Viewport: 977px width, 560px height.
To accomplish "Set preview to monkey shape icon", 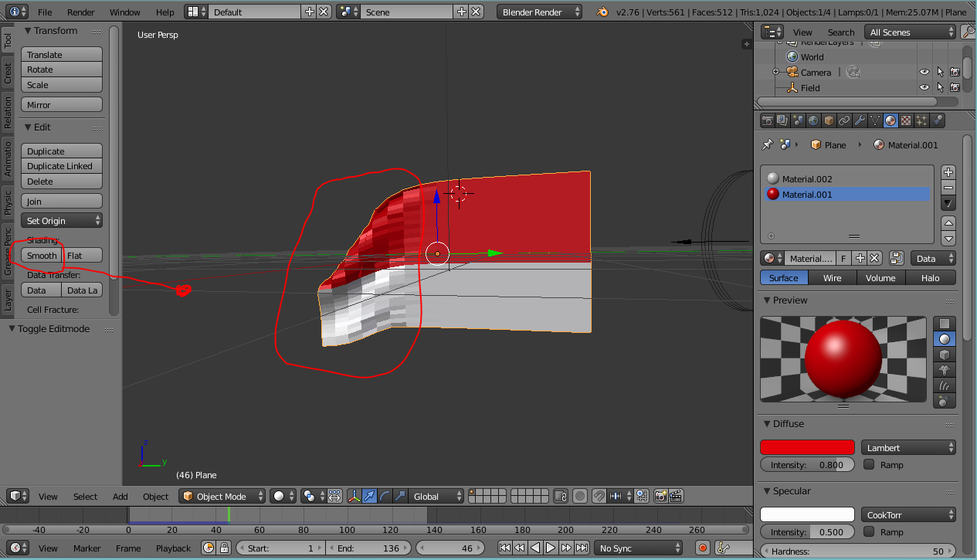I will click(x=945, y=370).
